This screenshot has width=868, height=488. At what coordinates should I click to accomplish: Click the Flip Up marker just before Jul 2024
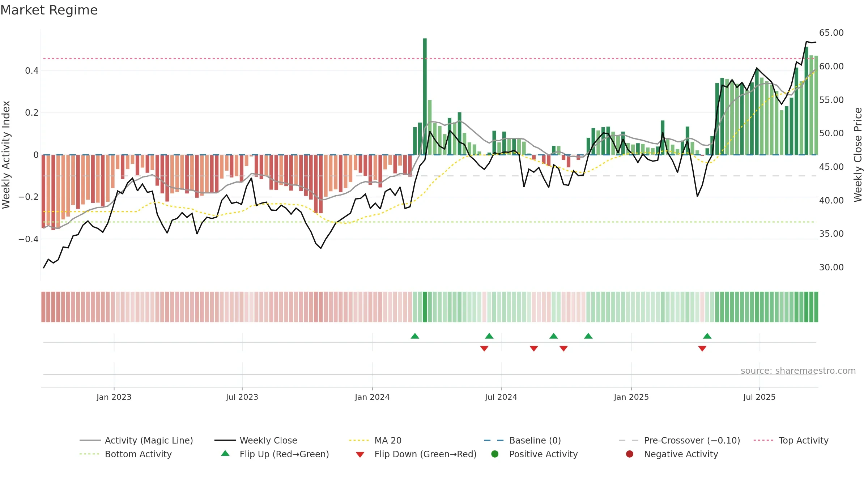coord(489,336)
